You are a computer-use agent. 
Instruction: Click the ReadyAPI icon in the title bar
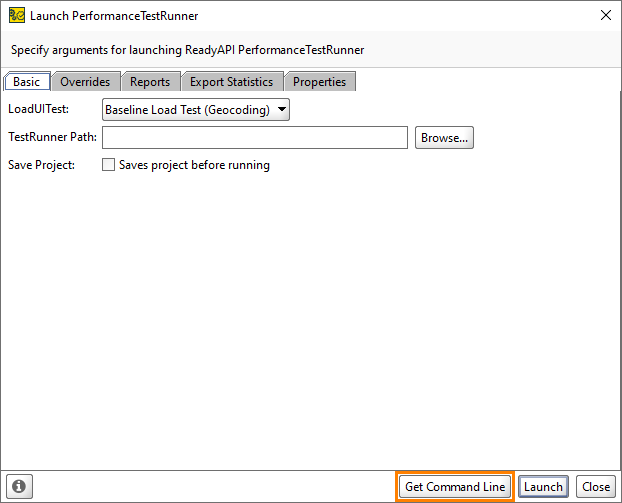tap(17, 15)
